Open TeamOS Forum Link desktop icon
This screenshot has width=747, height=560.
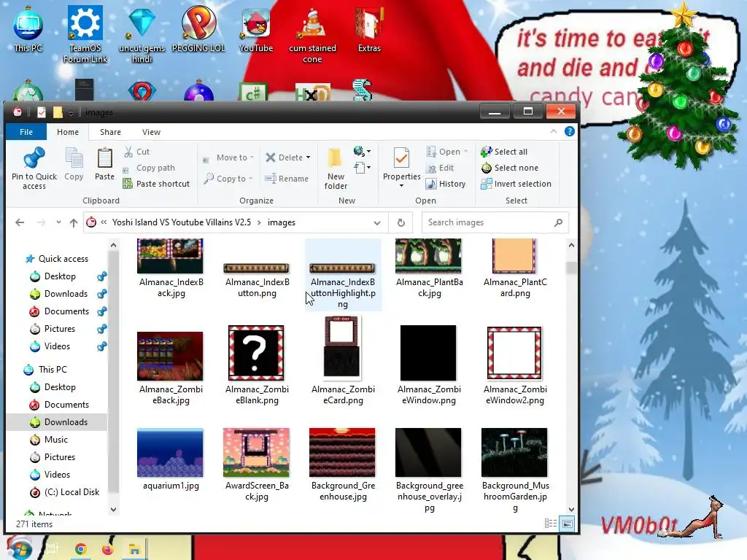coord(85,34)
